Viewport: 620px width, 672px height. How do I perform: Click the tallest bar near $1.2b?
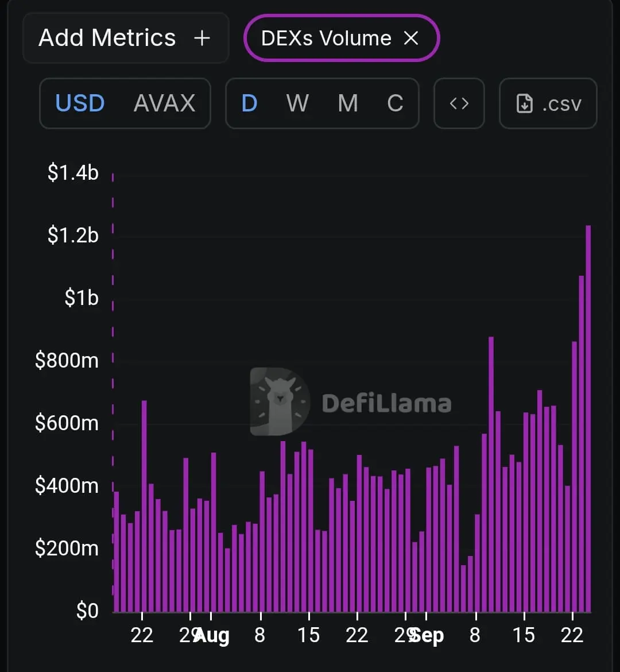pos(588,419)
